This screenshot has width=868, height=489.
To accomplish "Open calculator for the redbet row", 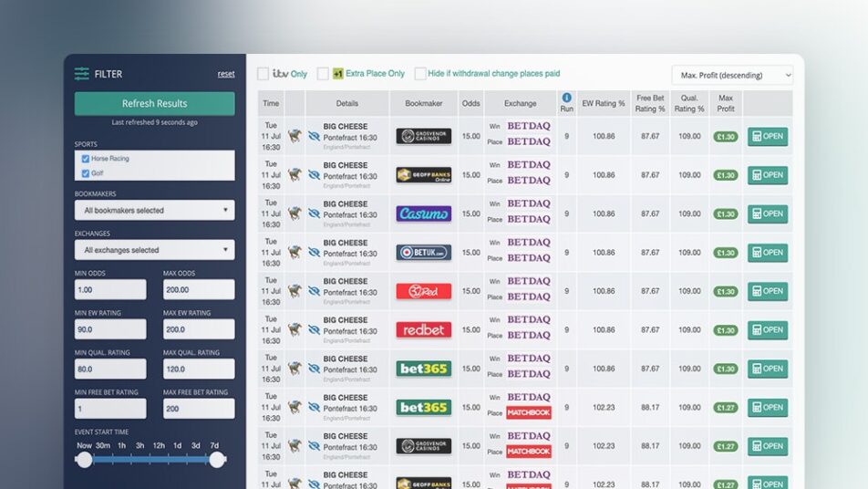I will coord(768,330).
